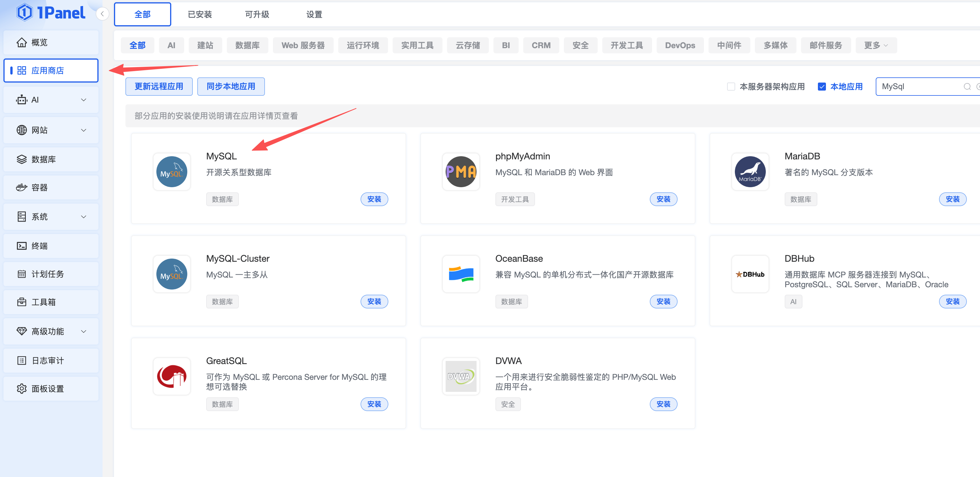The image size is (980, 477).
Task: Filter apps by 数据库 category
Action: click(247, 45)
